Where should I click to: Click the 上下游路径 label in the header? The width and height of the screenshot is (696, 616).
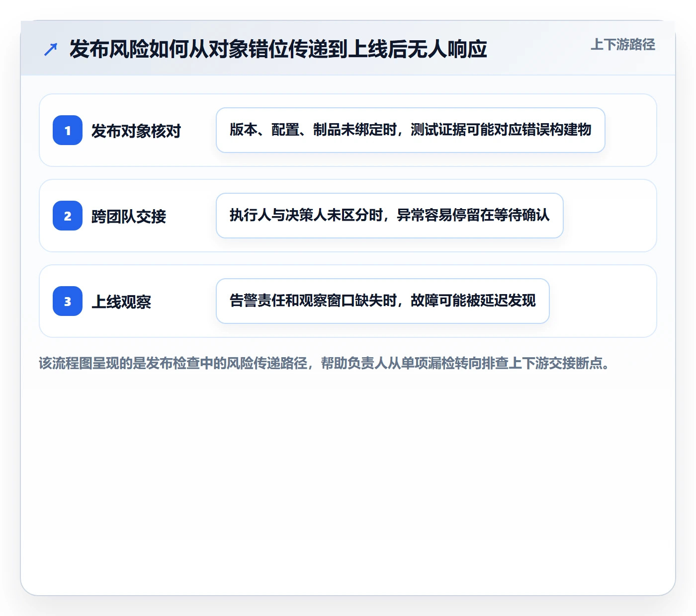point(623,45)
